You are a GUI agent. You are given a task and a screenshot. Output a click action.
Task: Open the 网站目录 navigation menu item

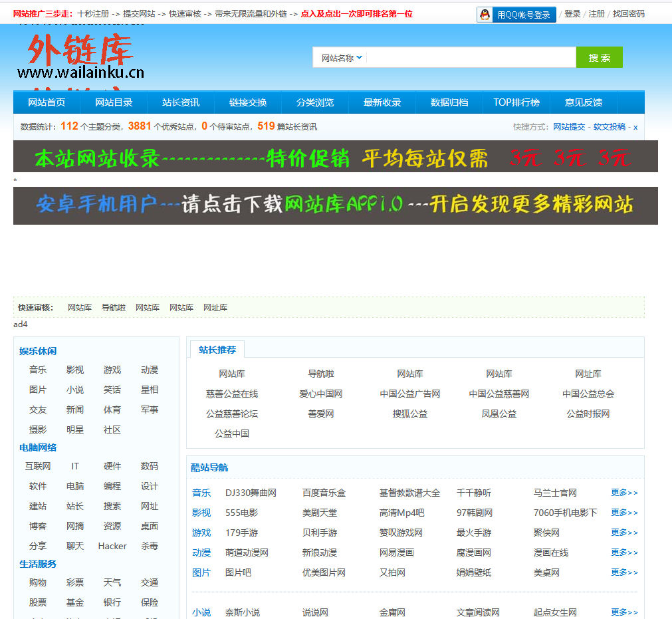click(x=114, y=102)
